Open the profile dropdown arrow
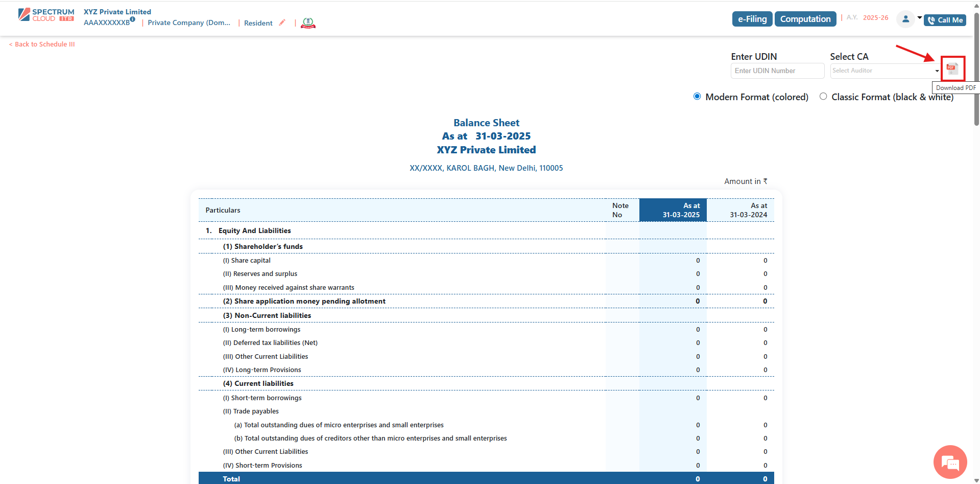 (920, 18)
